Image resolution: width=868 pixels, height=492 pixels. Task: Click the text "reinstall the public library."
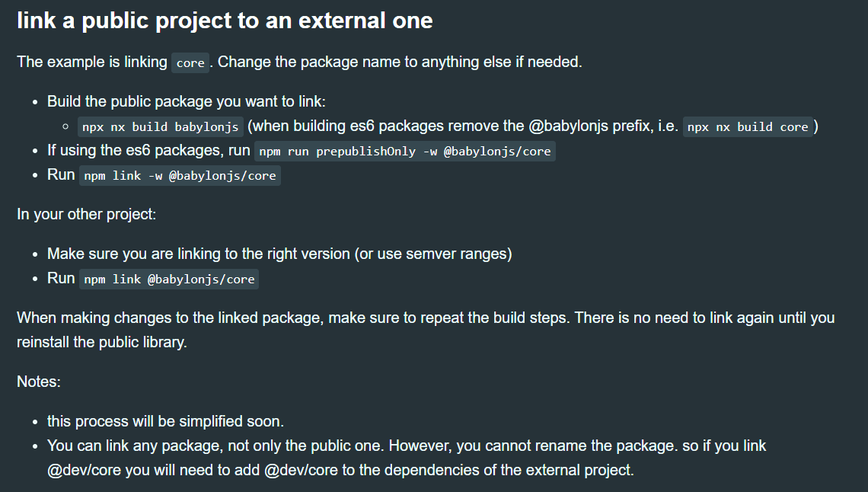(x=102, y=343)
